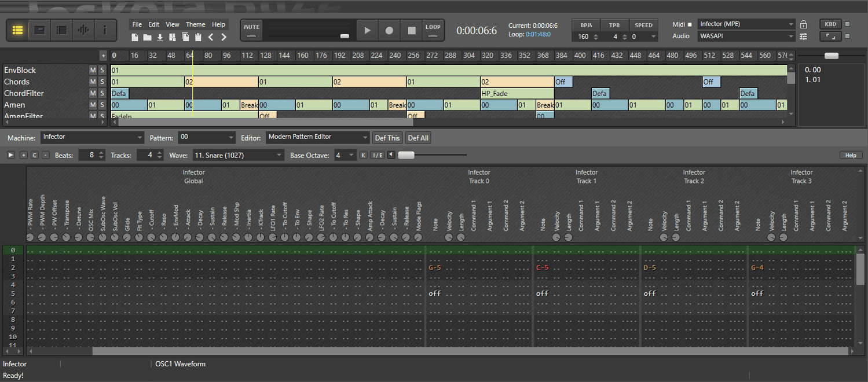
Task: Open the Theme menu
Action: 196,24
